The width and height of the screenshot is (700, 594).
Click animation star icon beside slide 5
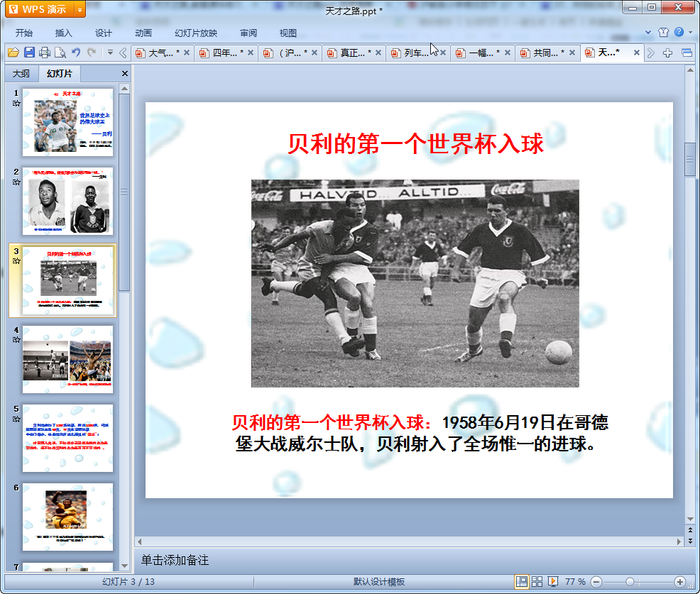point(16,419)
